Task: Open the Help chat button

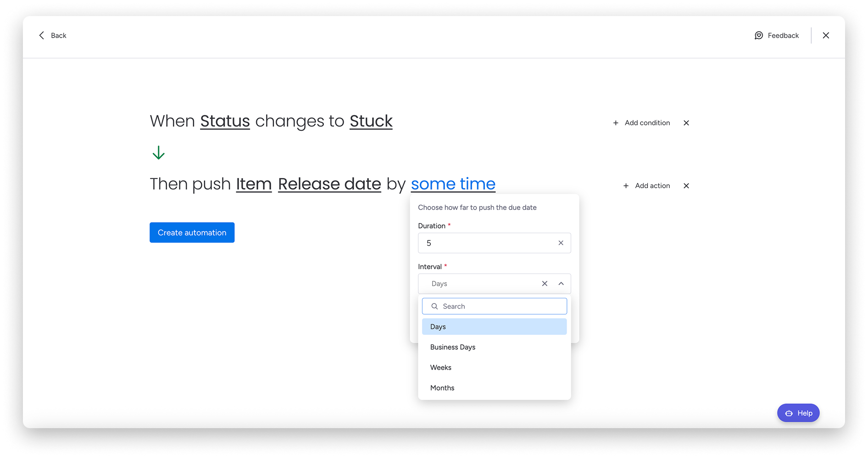Action: coord(798,413)
